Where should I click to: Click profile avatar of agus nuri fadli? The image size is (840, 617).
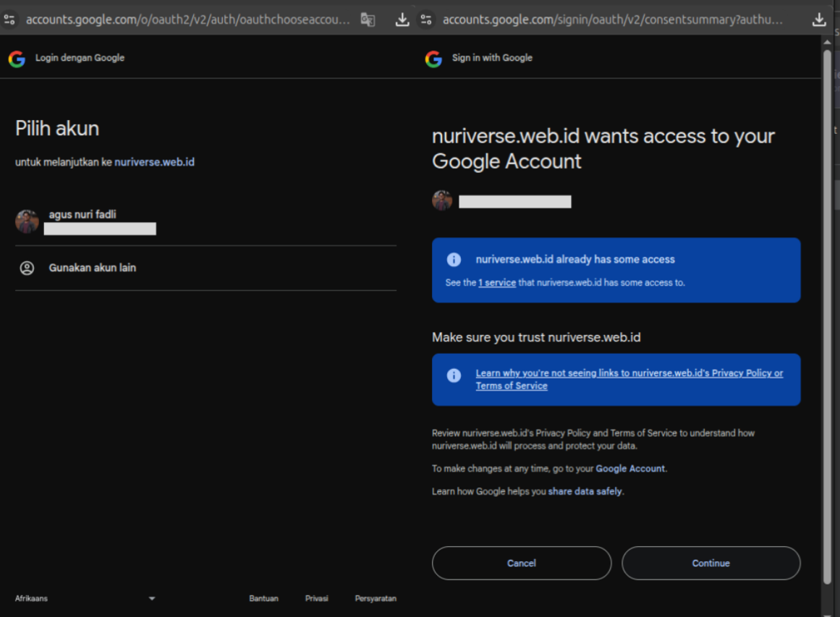click(27, 221)
